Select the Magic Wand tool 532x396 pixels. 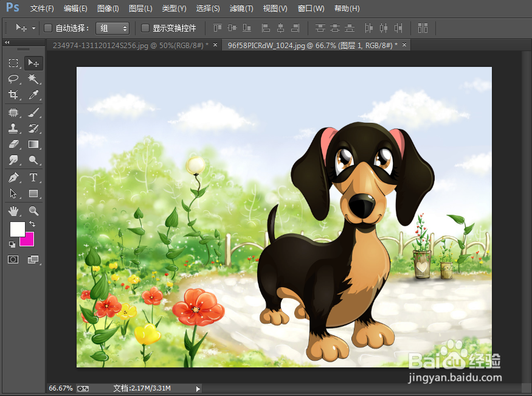(33, 78)
